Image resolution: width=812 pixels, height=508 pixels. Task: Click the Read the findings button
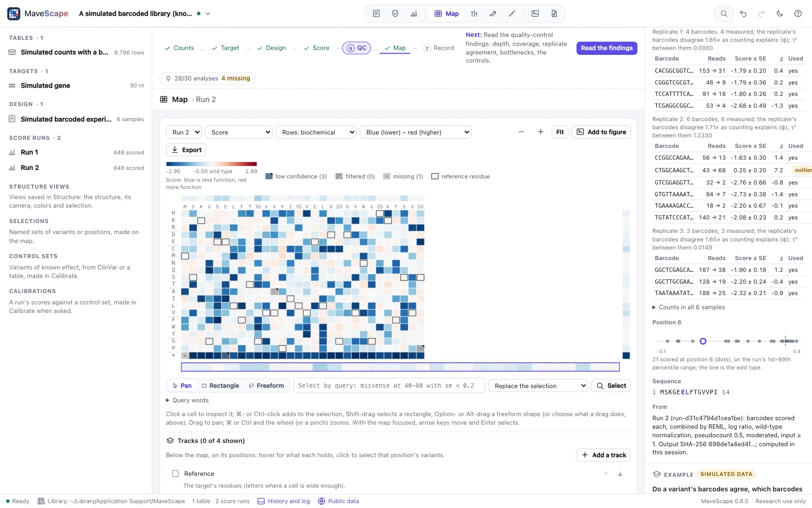(607, 48)
